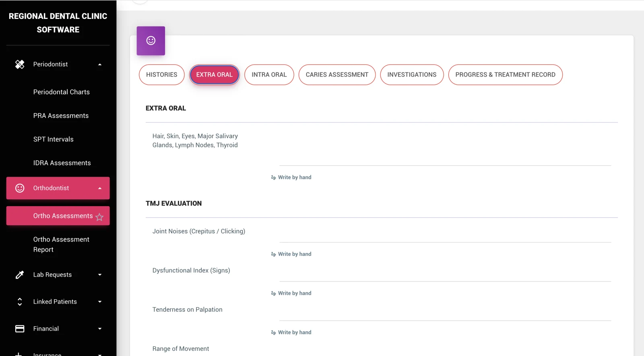The image size is (644, 356).
Task: Collapse the Orthodontist menu section
Action: pos(100,188)
